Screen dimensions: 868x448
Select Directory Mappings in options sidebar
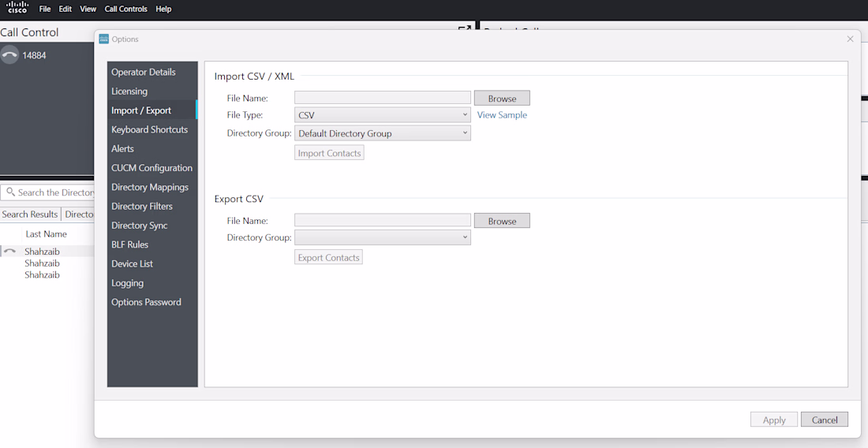[152, 187]
